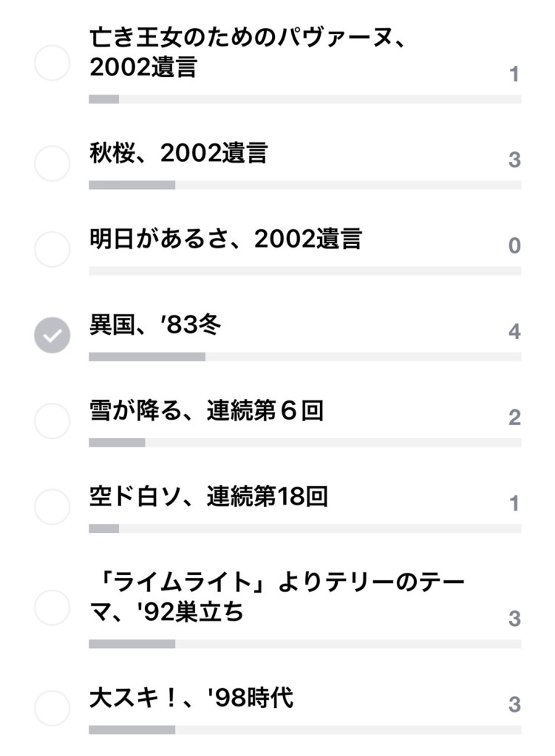
Task: Click the 秋桜、2002遺言 option text
Action: coord(178,153)
